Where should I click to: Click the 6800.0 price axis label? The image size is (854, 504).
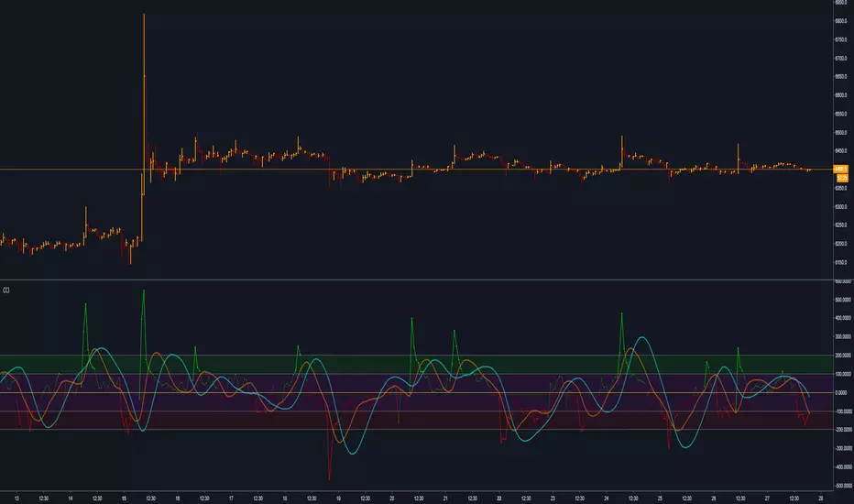841,21
